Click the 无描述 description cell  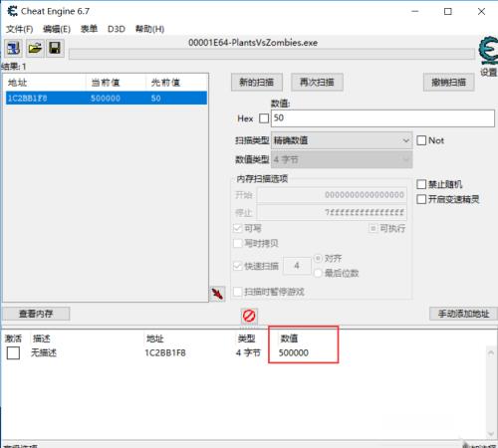click(x=44, y=352)
